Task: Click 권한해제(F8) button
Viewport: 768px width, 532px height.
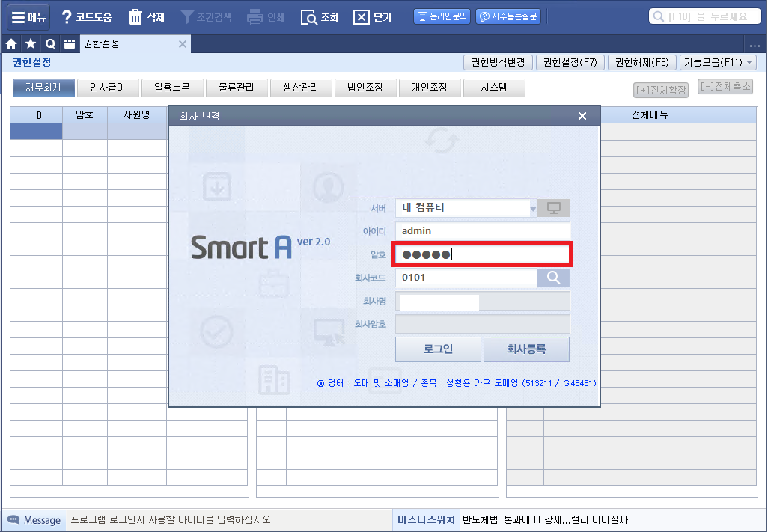Action: pyautogui.click(x=642, y=62)
